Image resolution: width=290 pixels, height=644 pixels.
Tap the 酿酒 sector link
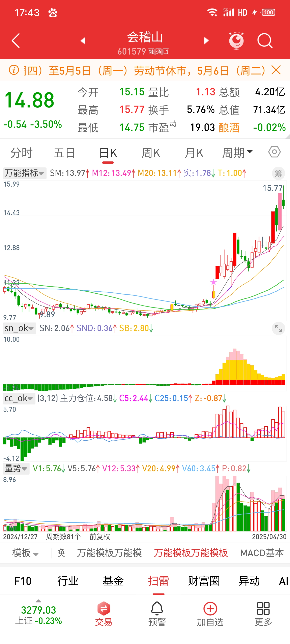click(x=229, y=128)
